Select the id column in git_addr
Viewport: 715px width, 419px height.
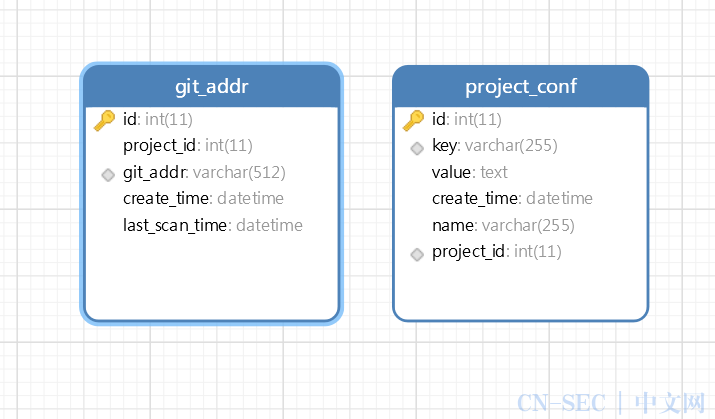[x=158, y=119]
